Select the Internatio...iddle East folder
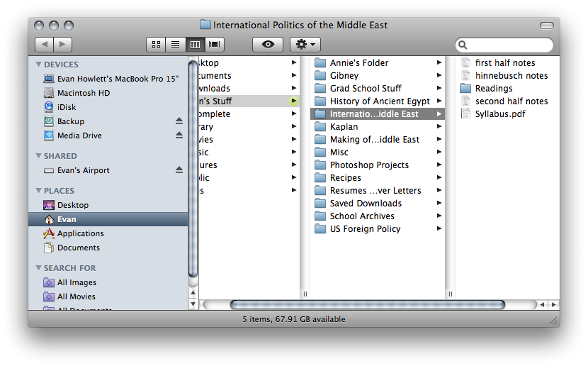 click(x=378, y=113)
